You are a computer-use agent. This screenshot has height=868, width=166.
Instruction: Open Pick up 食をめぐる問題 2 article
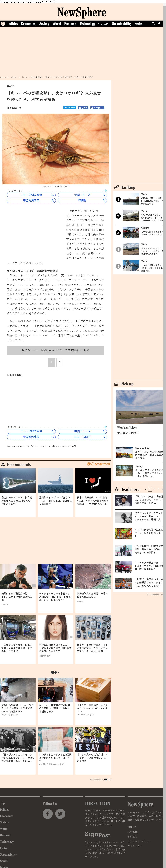[128, 433]
